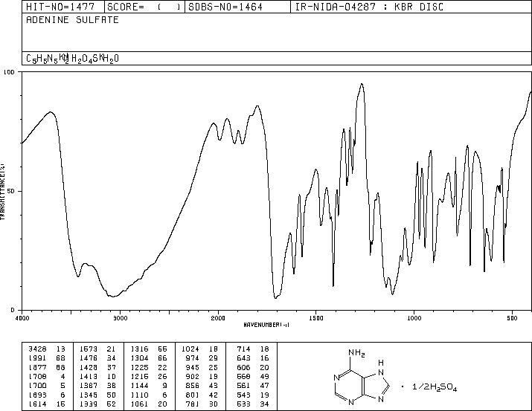The height and width of the screenshot is (411, 532).
Task: Select the IR-NIDA-04287 : KBR DISC label
Action: pyautogui.click(x=369, y=7)
